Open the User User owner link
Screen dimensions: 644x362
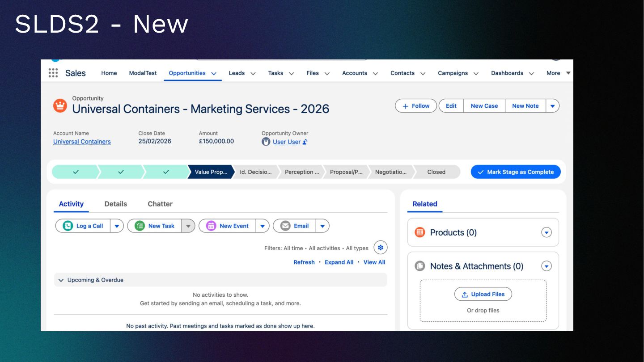(x=287, y=142)
